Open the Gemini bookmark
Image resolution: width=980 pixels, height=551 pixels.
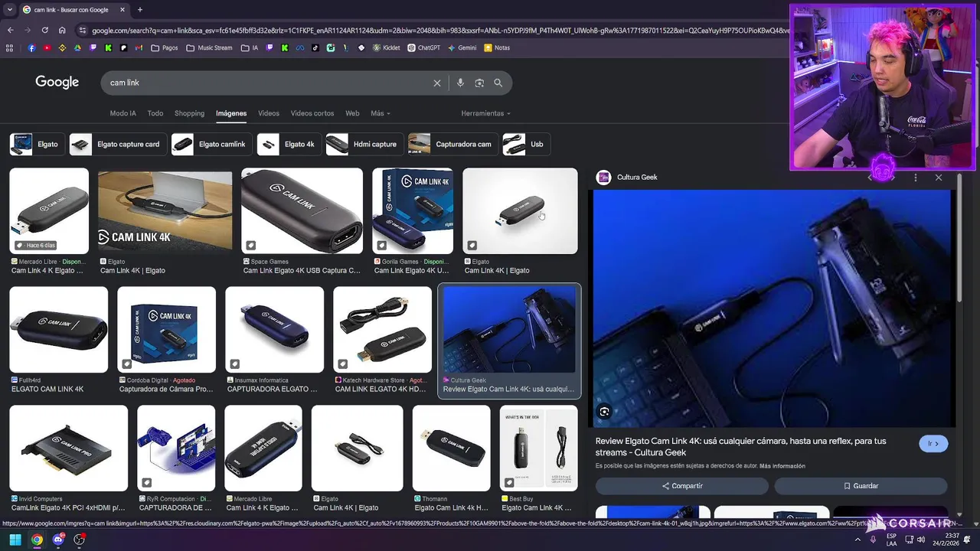coord(462,47)
